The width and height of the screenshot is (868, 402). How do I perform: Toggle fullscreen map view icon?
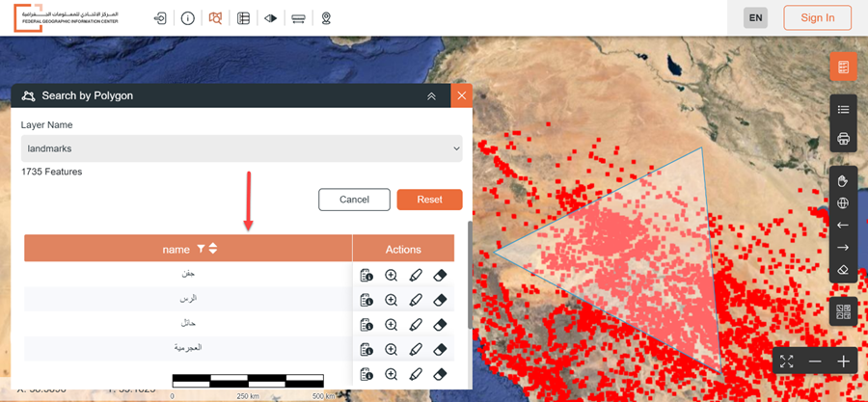pyautogui.click(x=787, y=362)
